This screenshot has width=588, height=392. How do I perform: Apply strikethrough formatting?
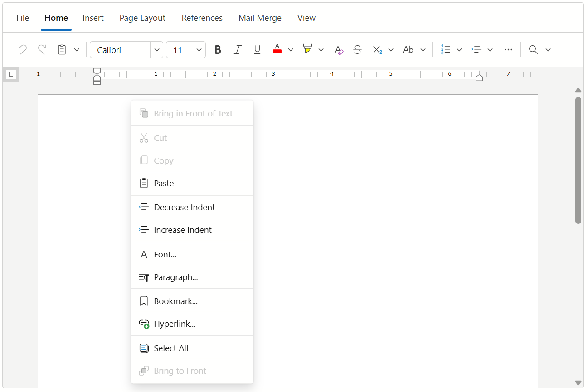coord(357,49)
